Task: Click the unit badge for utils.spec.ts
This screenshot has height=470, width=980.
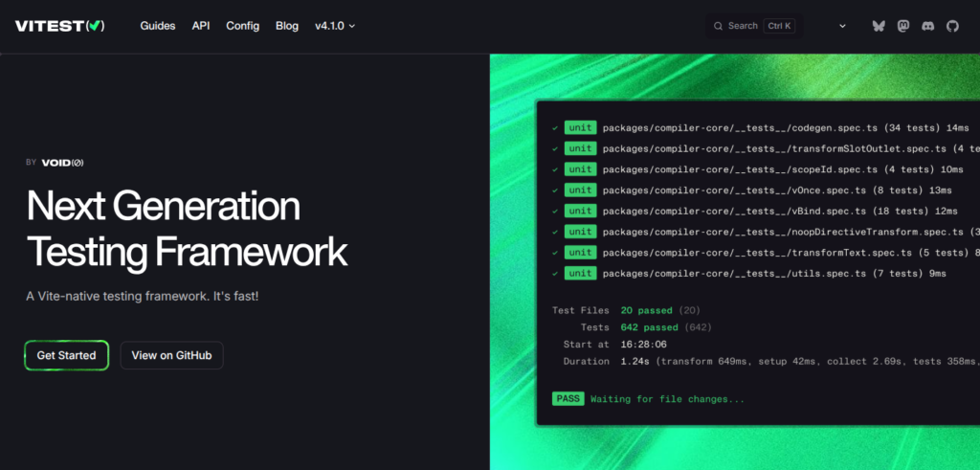Action: click(580, 273)
